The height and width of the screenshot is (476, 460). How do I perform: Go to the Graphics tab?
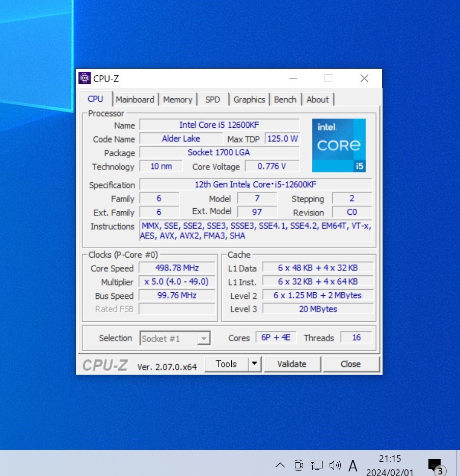(x=249, y=100)
